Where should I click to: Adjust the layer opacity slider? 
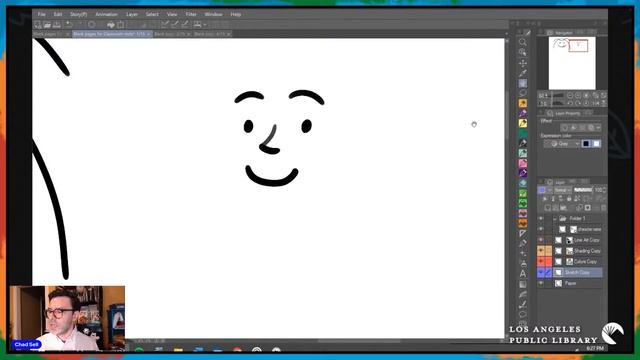tap(583, 190)
